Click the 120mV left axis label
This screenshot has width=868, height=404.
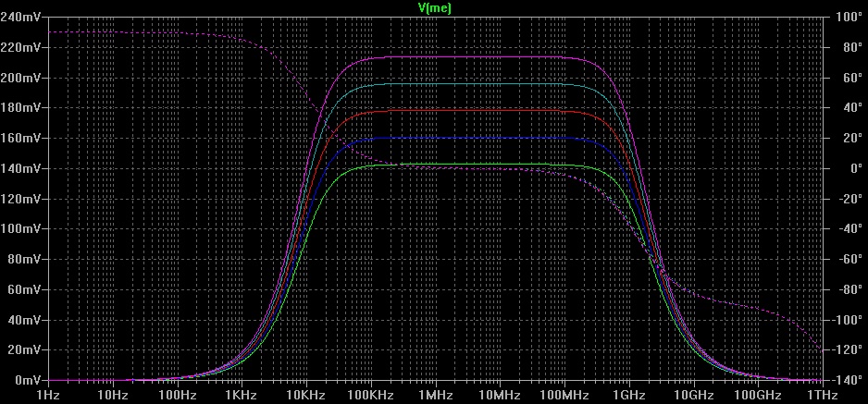20,199
